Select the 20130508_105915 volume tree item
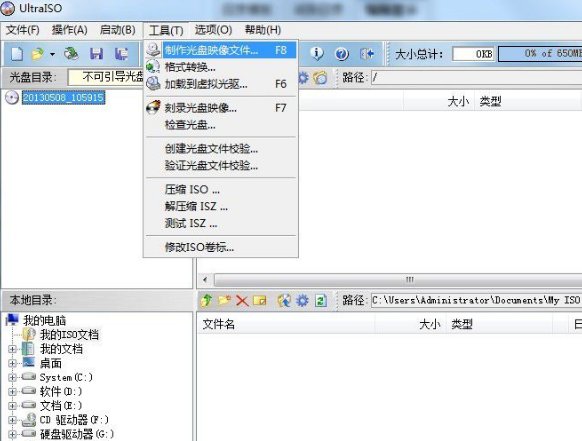This screenshot has height=441, width=582. pos(63,98)
